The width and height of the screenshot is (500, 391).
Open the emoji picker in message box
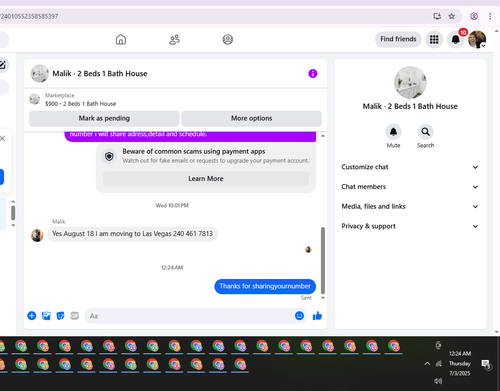(299, 315)
